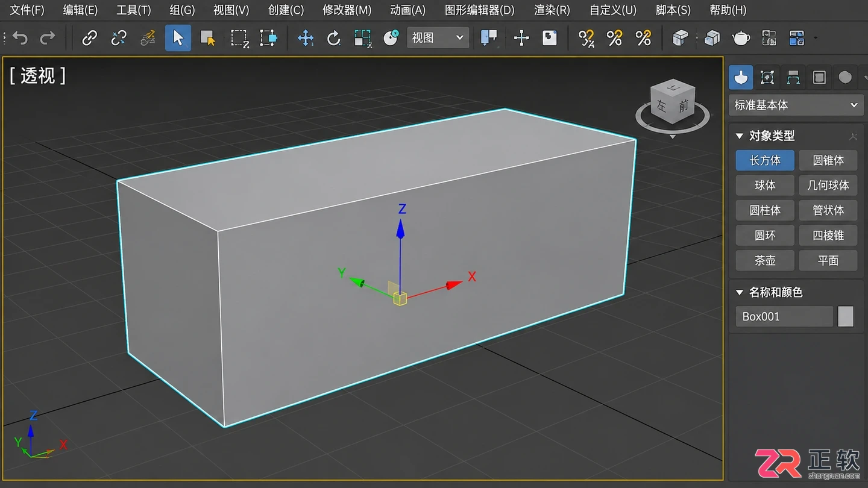This screenshot has height=488, width=868.
Task: Click the Bind to Space Warp icon
Action: click(148, 38)
